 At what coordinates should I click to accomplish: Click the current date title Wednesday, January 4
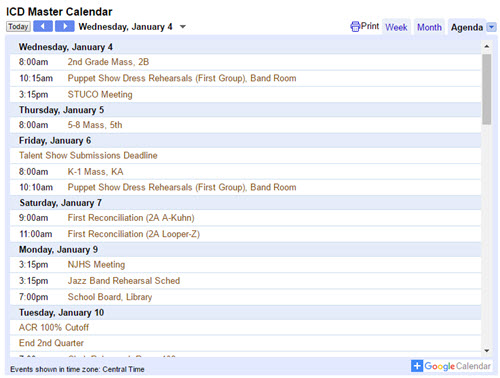[125, 27]
